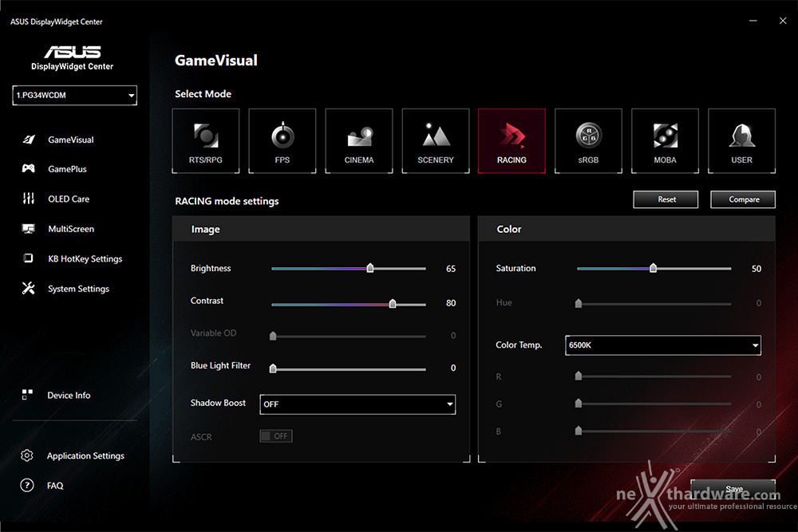Viewport: 798px width, 532px height.
Task: Click the Hue slider handle
Action: pyautogui.click(x=578, y=303)
